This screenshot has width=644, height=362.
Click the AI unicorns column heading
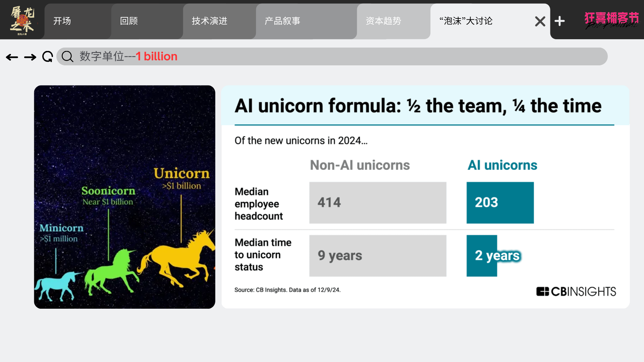point(502,165)
